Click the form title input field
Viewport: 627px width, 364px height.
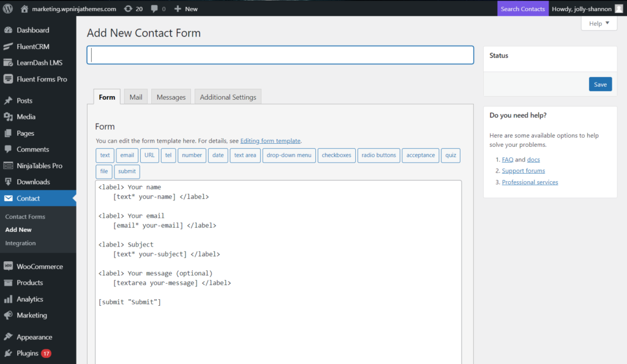pos(279,54)
